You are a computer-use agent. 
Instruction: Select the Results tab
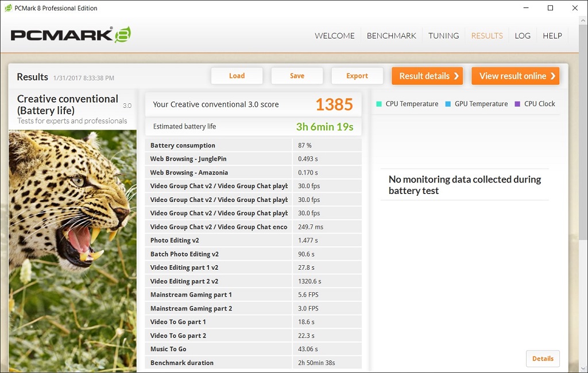[487, 36]
